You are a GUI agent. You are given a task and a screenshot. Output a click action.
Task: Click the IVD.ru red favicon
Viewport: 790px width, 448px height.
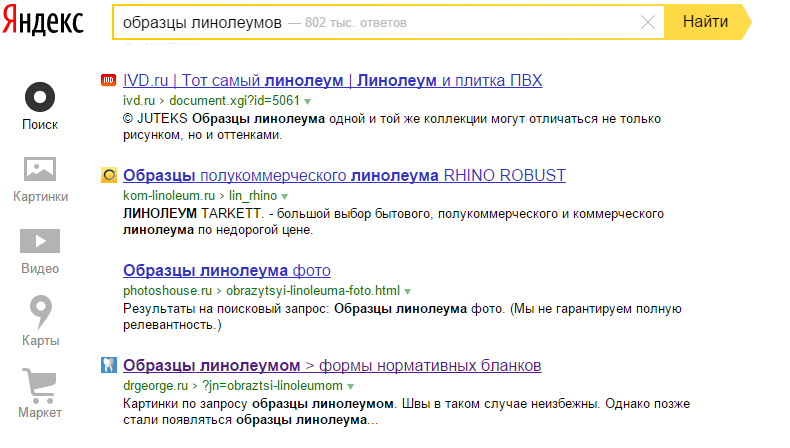point(108,80)
